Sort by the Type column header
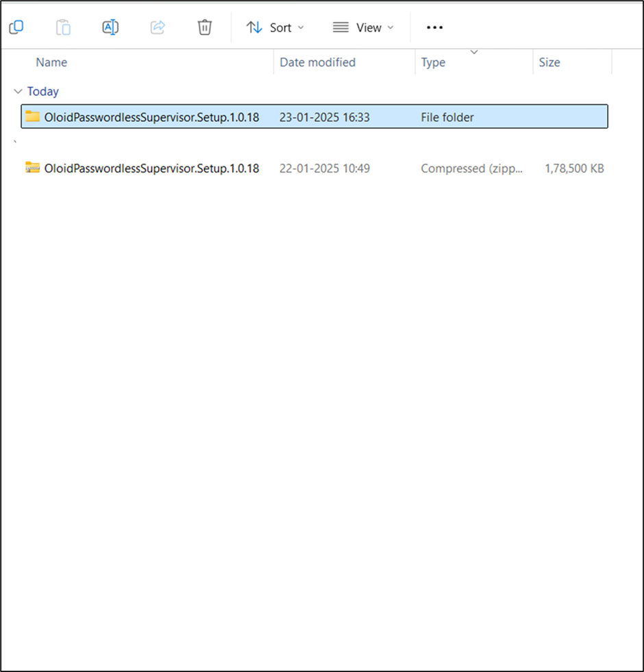 pos(433,62)
